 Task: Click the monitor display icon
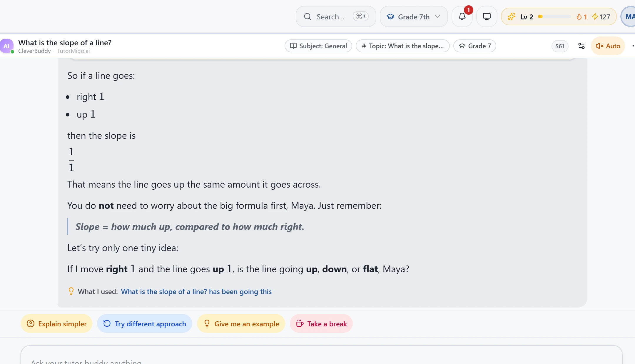coord(487,17)
